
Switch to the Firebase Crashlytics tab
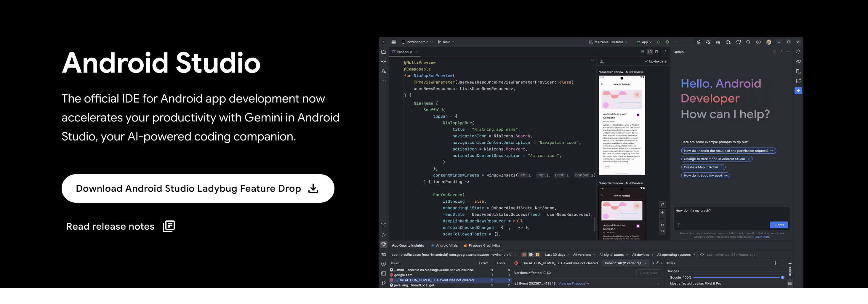[482, 246]
